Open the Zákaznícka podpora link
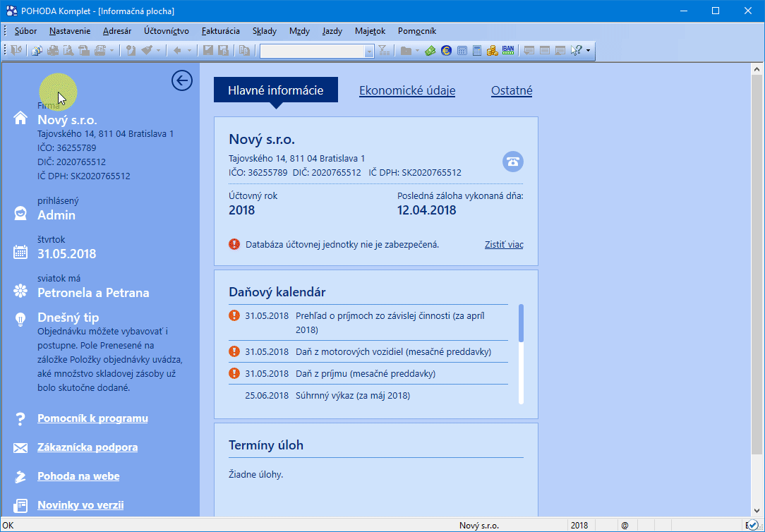765x532 pixels. coord(88,447)
